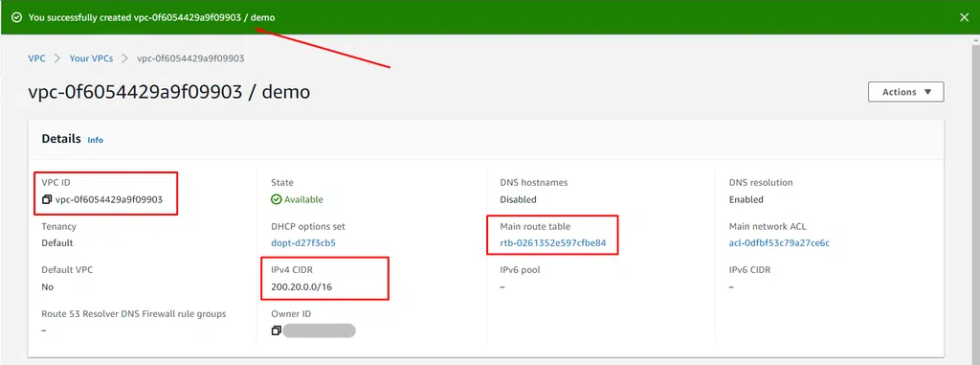Click the Tenancy value Default
The image size is (980, 365).
point(56,243)
